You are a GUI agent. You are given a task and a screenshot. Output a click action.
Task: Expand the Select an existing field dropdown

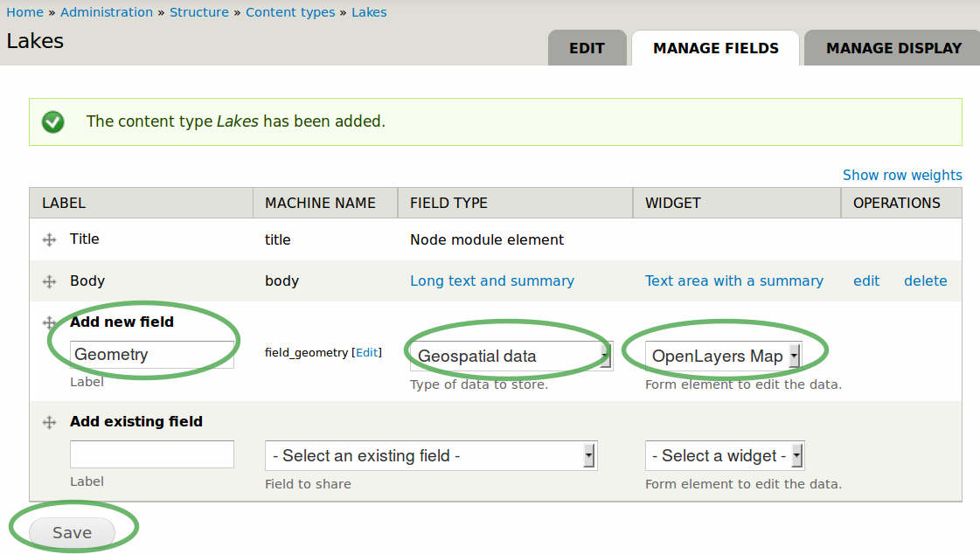click(x=431, y=455)
